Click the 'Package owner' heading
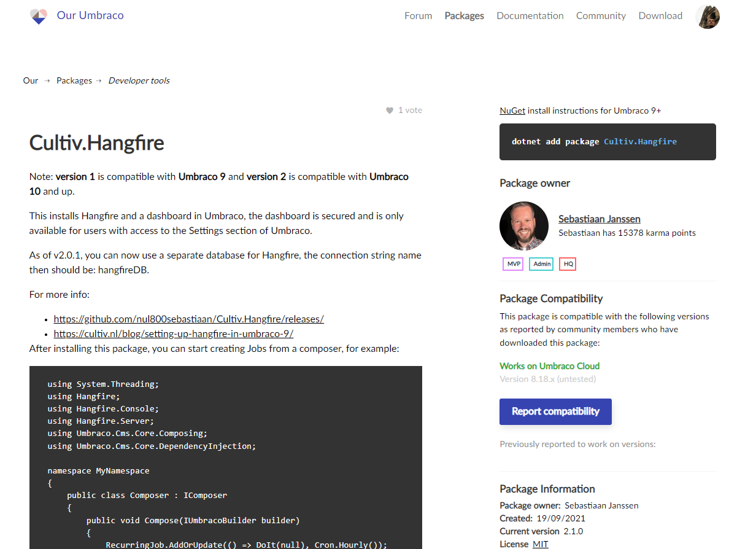The height and width of the screenshot is (549, 756). (x=534, y=183)
